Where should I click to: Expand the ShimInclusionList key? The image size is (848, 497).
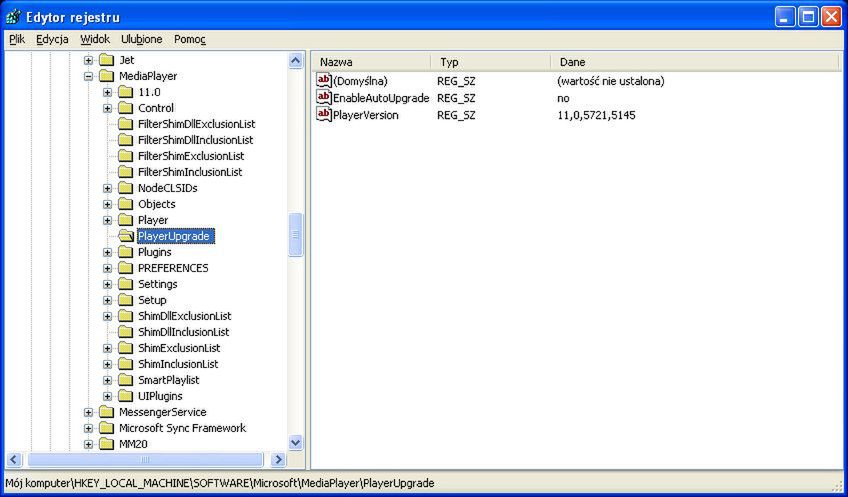[107, 365]
